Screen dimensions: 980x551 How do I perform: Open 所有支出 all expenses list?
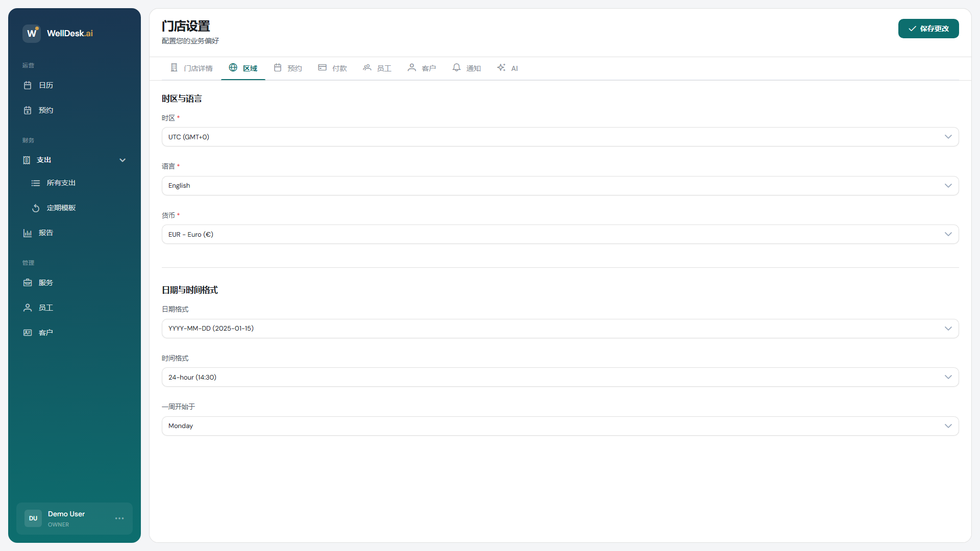coord(61,183)
